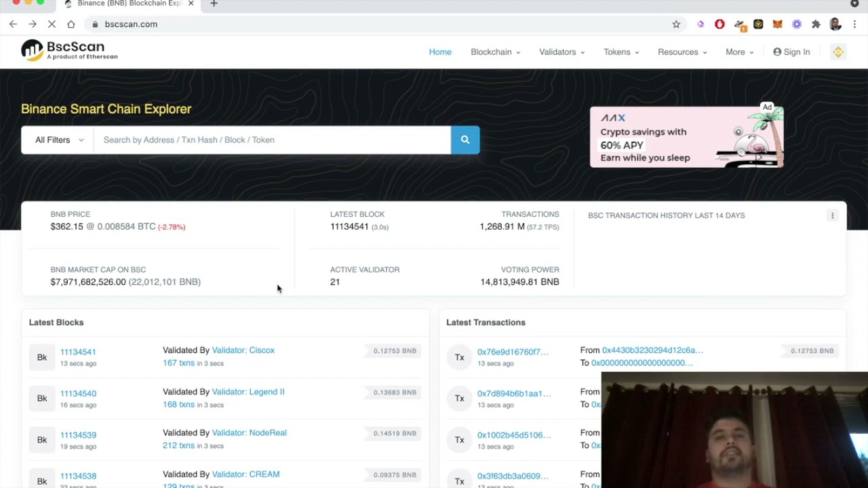
Task: Click the Bk icon for block 11134541
Action: 42,357
